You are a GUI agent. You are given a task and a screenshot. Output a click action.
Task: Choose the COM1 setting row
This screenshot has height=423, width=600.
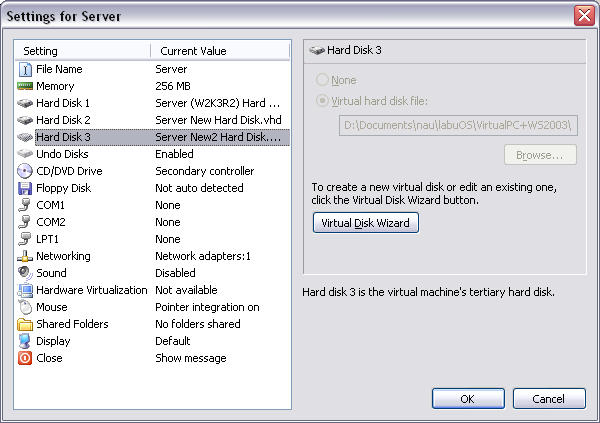pos(152,205)
